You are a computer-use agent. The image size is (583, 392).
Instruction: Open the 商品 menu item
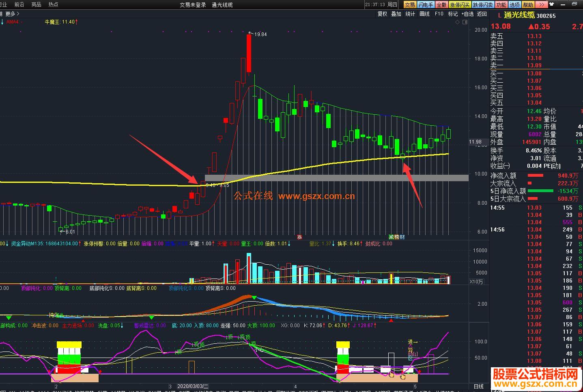point(36,4)
